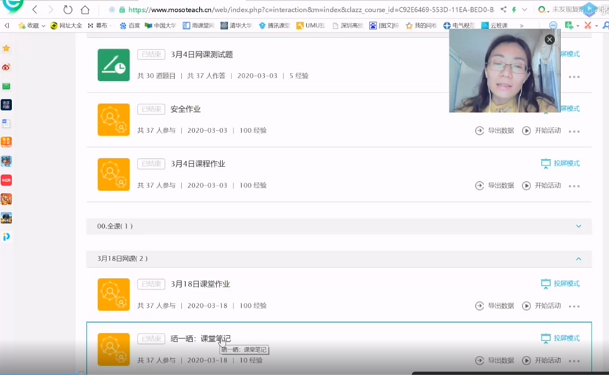Reload the page with the refresh icon

(x=68, y=10)
